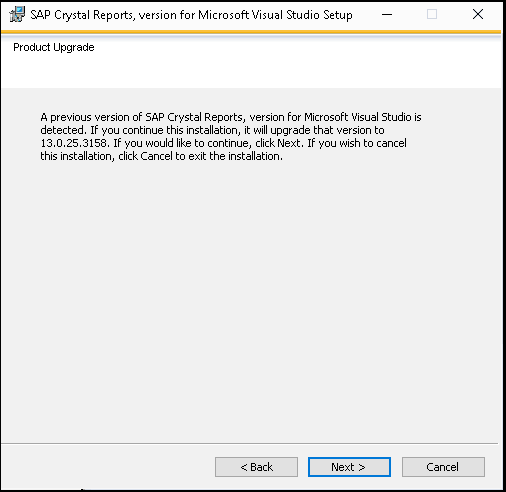Go back with the Back button

pyautogui.click(x=256, y=467)
